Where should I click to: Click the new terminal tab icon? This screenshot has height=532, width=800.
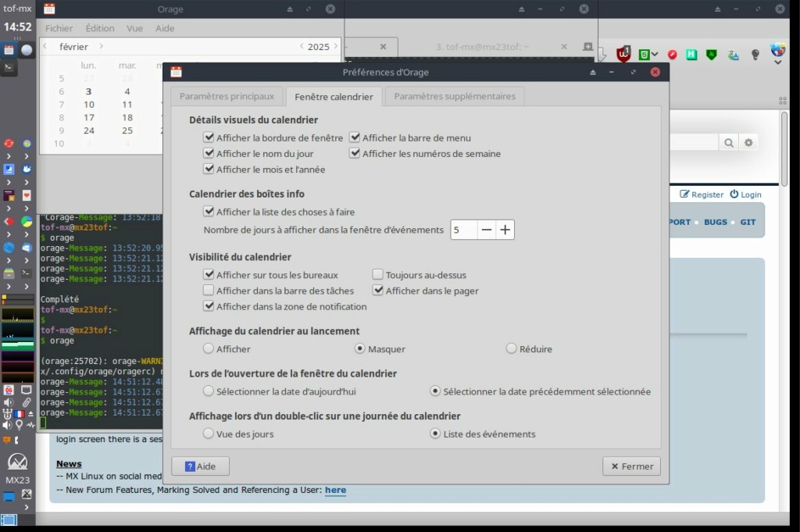click(x=587, y=46)
